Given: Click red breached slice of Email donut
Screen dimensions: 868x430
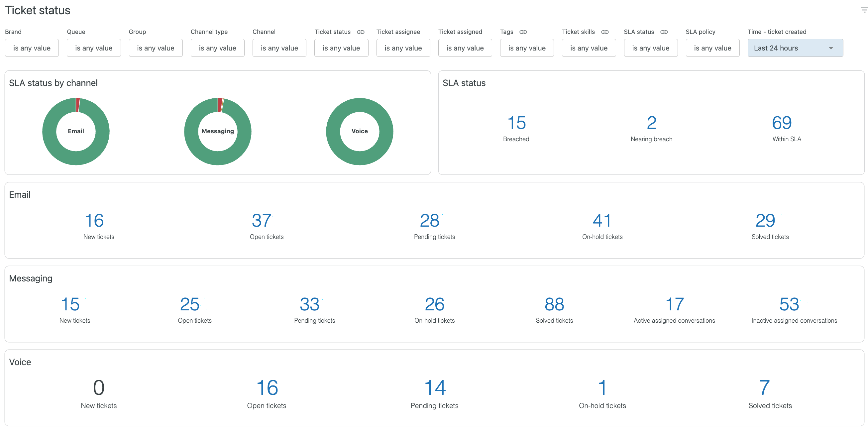Looking at the screenshot, I should (x=78, y=105).
